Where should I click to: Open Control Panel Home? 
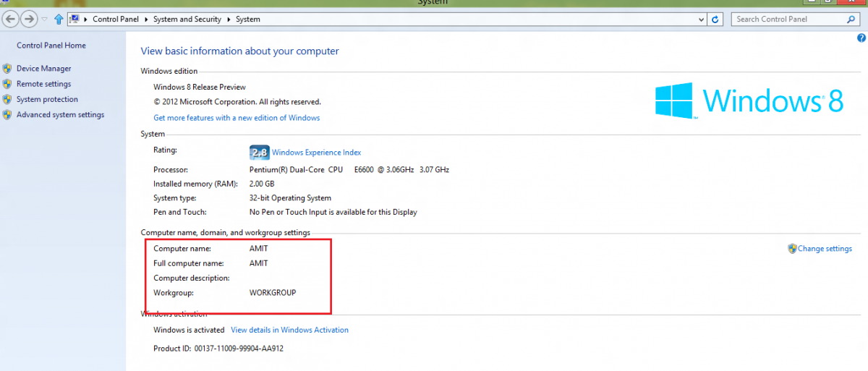(x=51, y=46)
